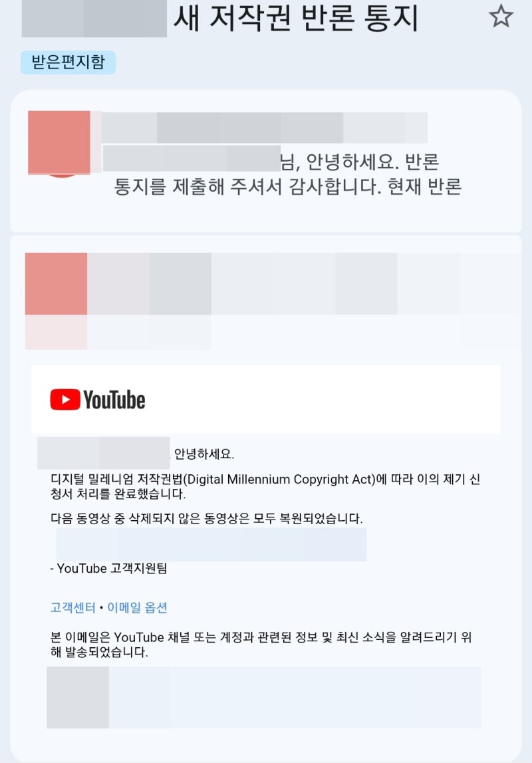Select the YouTube 고객지원팀 signature line
Screen dimensions: 532x763
(108, 568)
